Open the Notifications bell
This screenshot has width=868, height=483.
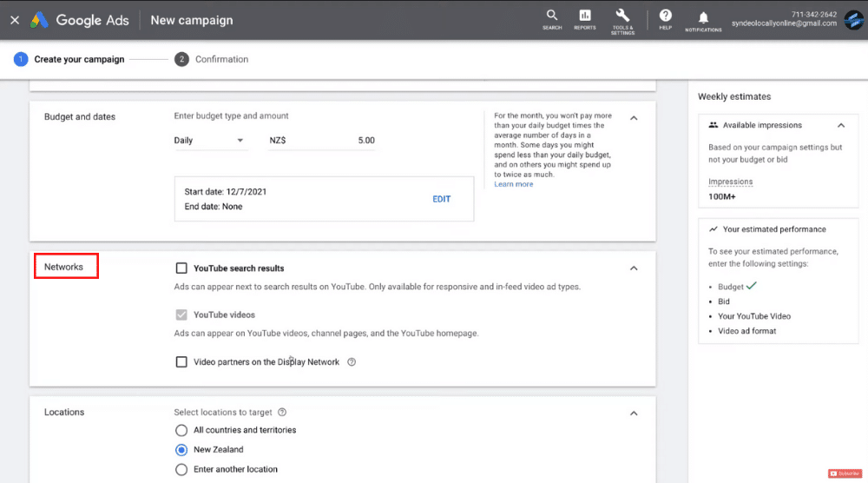coord(703,22)
